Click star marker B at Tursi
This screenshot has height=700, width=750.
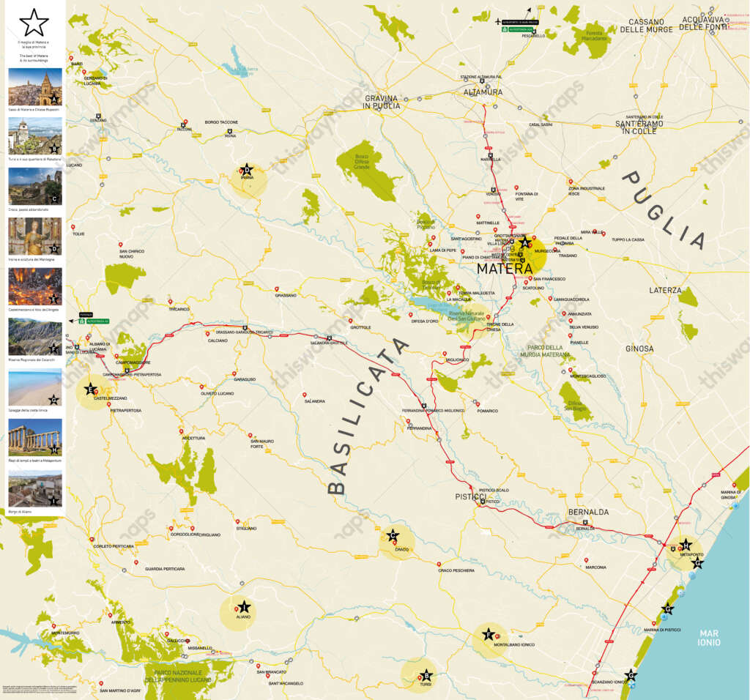(x=426, y=675)
